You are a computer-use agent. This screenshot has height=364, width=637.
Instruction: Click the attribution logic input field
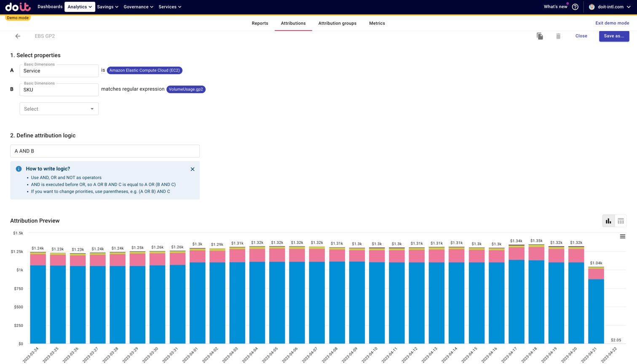click(x=105, y=151)
